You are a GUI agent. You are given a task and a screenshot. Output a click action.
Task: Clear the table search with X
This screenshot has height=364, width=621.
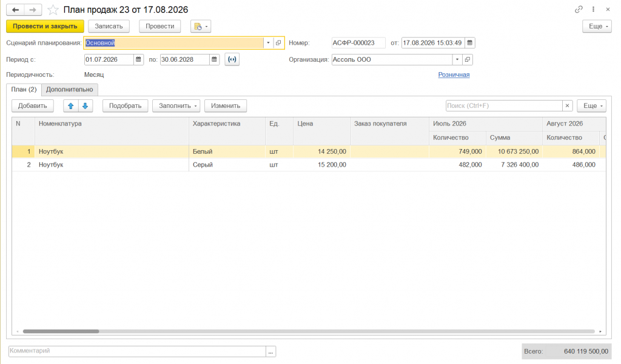(567, 105)
